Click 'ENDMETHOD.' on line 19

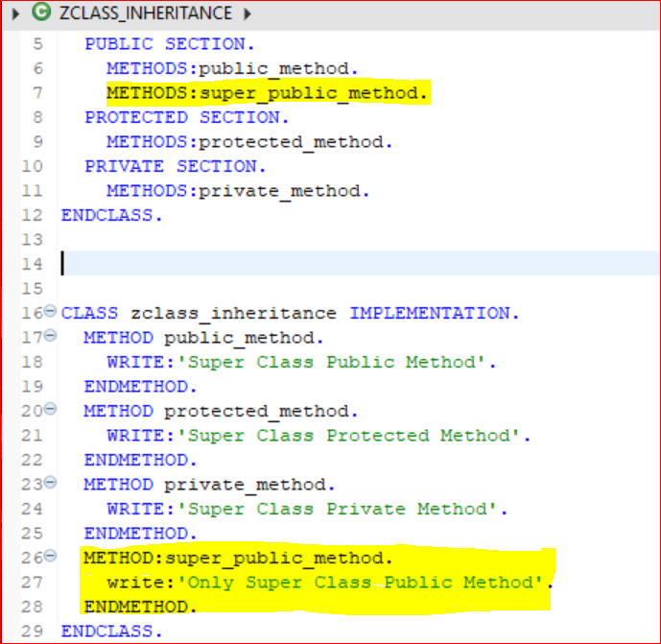point(140,387)
